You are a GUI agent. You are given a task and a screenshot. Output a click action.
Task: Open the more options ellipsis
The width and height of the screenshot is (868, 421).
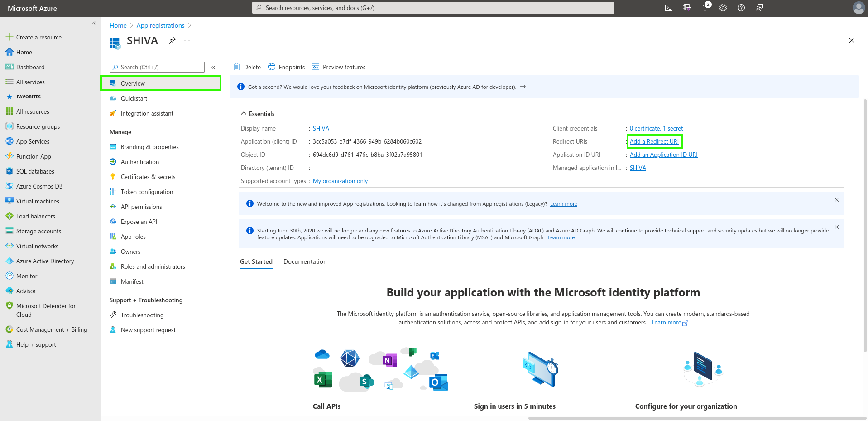click(187, 40)
